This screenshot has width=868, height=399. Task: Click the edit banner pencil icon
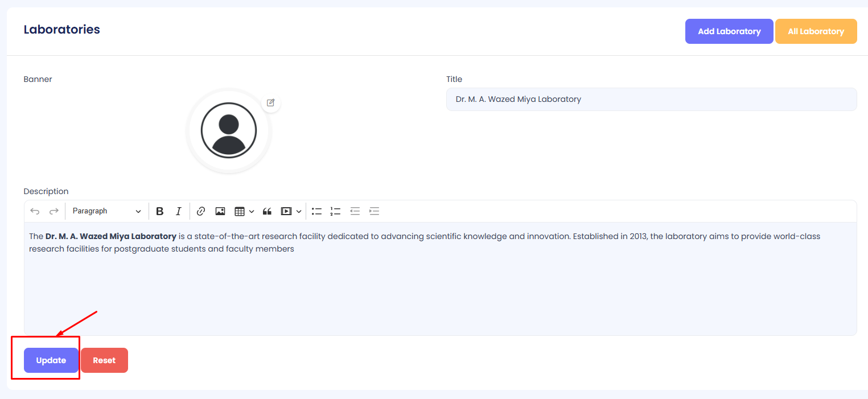(271, 103)
